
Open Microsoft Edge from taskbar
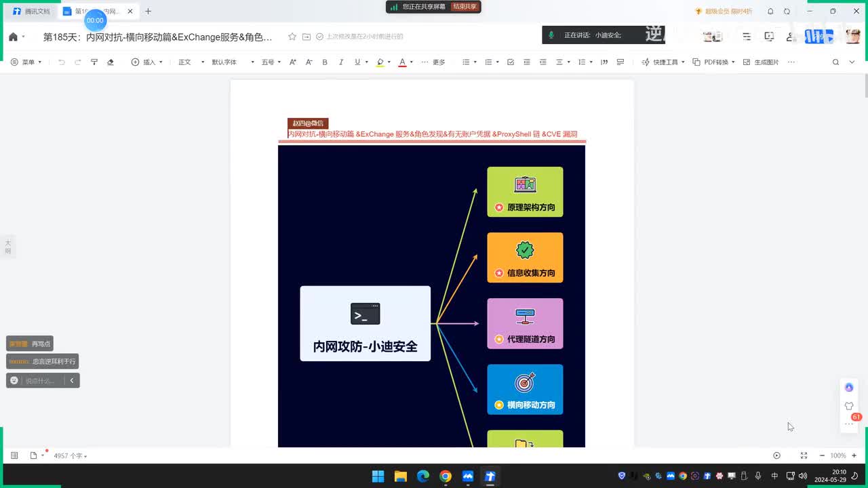coord(422,476)
